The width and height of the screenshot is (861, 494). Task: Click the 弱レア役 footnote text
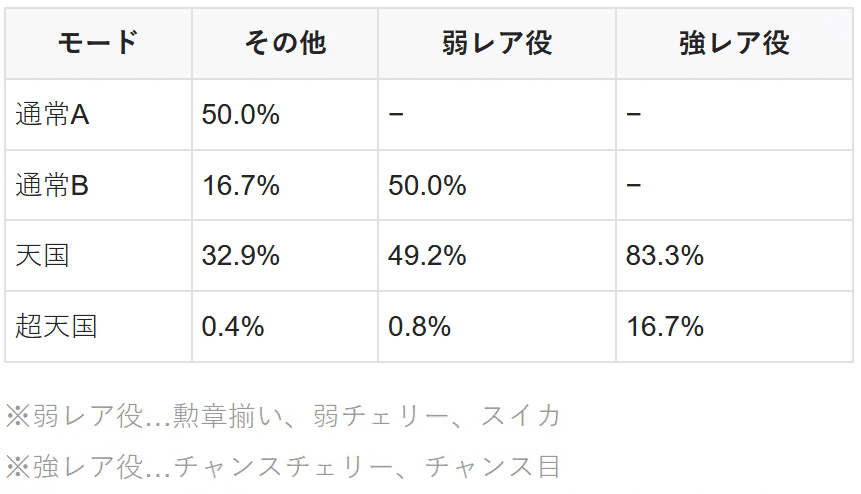click(x=283, y=415)
